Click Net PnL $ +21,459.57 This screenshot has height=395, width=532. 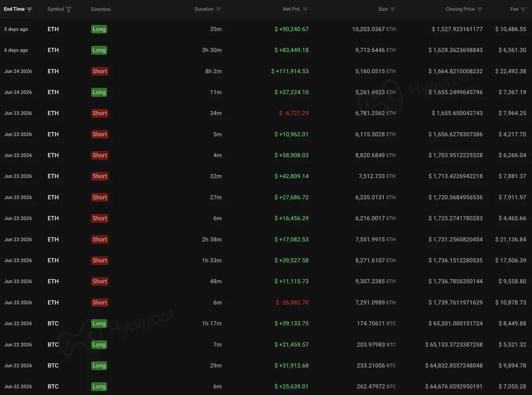click(x=291, y=345)
